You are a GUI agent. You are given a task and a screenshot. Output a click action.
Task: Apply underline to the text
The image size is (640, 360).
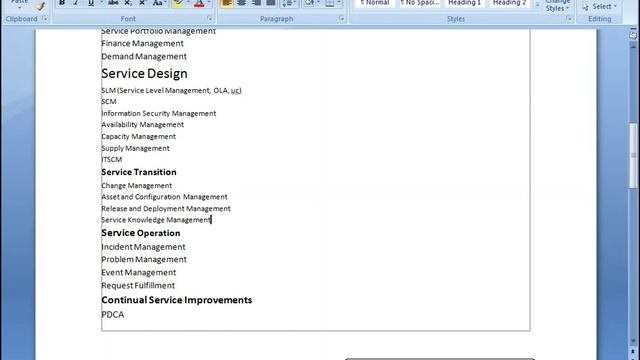tap(91, 3)
